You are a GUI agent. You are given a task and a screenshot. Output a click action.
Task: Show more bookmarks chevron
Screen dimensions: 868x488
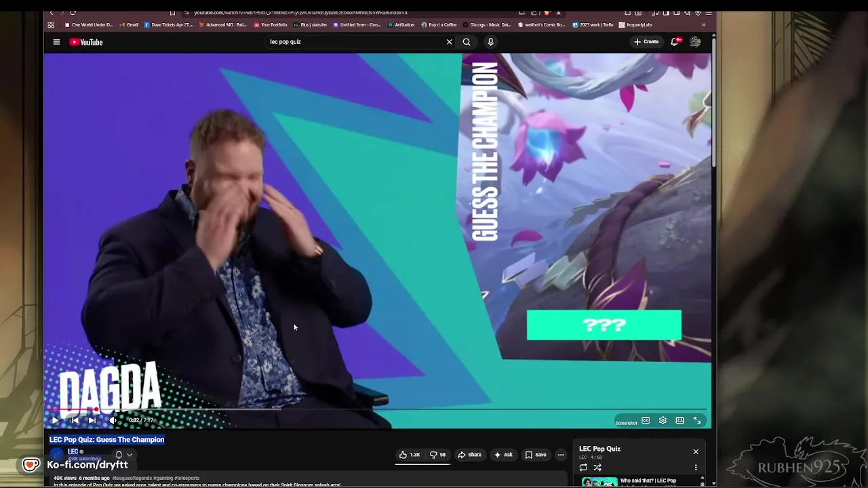[703, 25]
